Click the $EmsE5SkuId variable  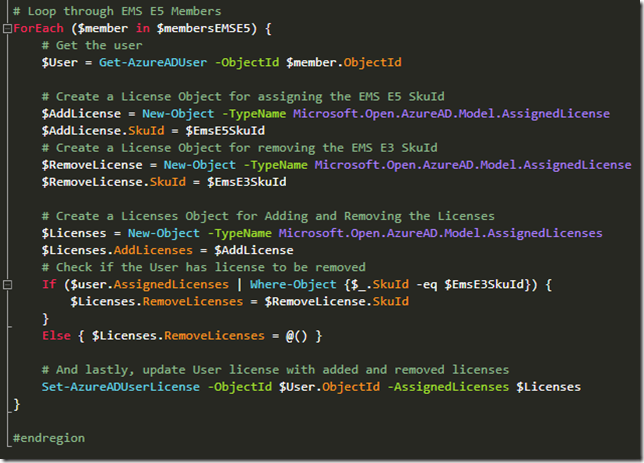tap(230, 131)
